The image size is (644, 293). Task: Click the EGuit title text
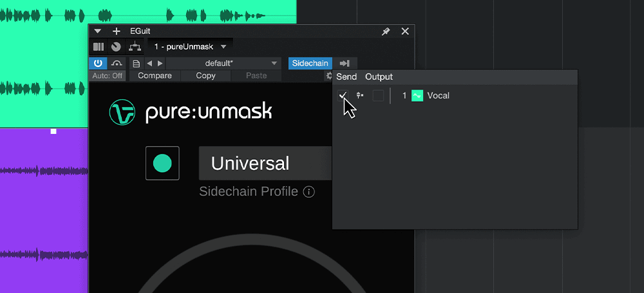coord(140,31)
